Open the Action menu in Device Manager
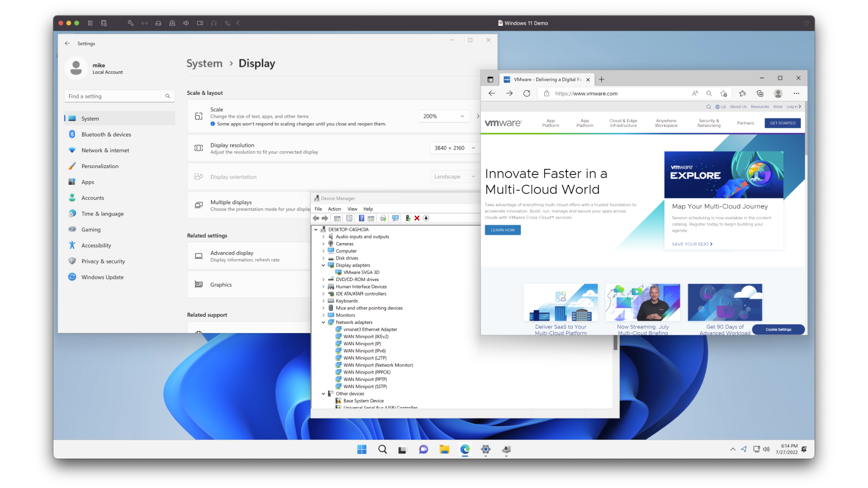This screenshot has width=868, height=488. (x=335, y=209)
